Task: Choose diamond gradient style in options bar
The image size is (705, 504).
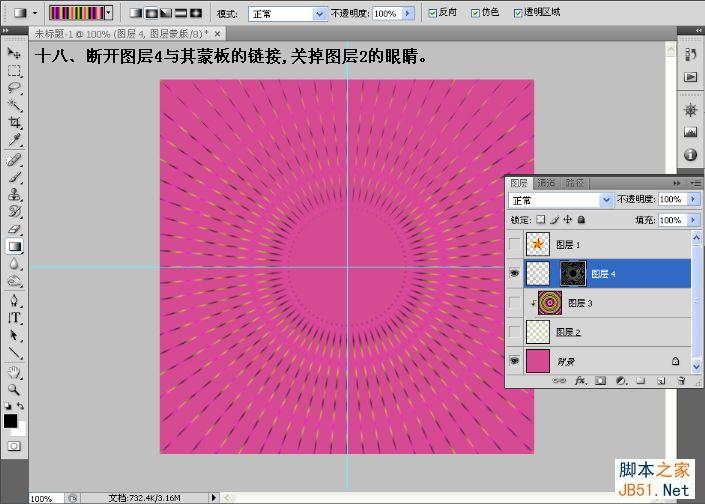Action: click(196, 13)
